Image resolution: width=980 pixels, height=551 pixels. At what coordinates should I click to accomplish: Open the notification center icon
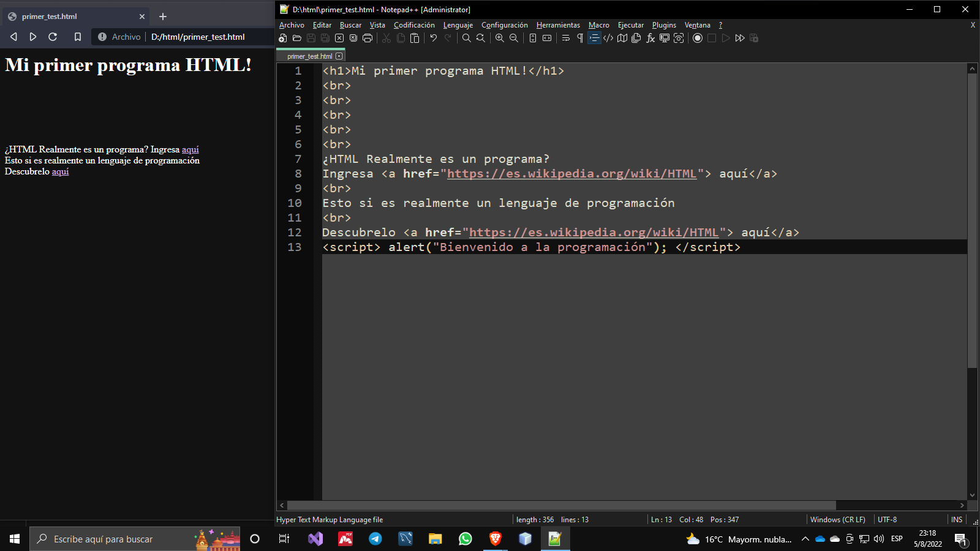coord(960,539)
